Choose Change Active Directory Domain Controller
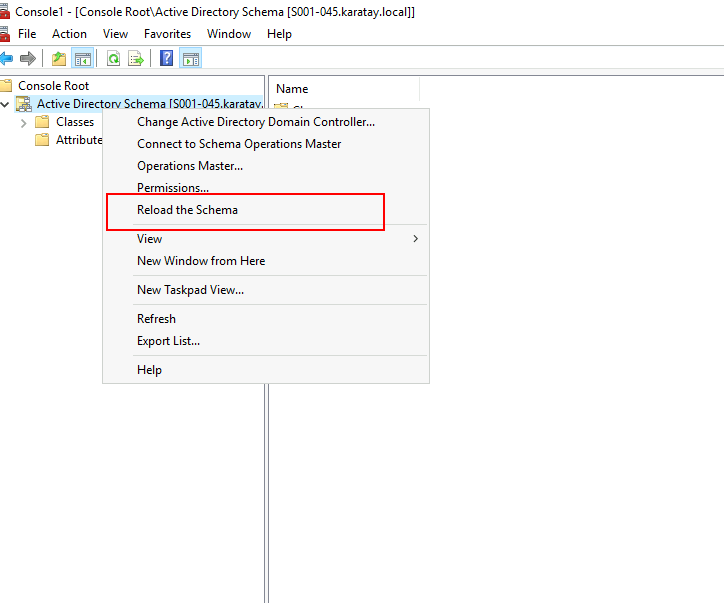This screenshot has height=603, width=724. [266, 122]
